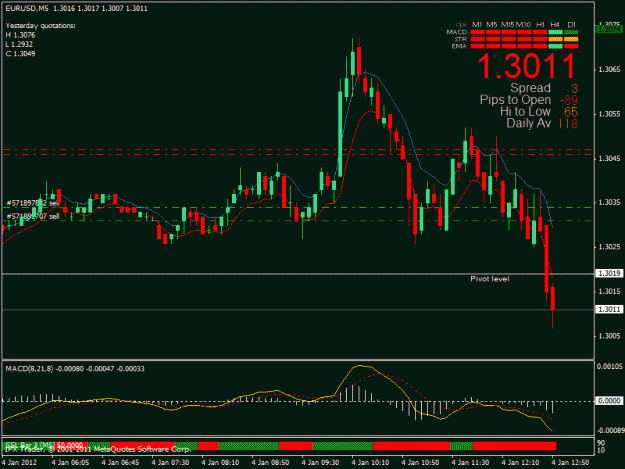
Task: Click the H1 timeframe column header
Action: (540, 25)
